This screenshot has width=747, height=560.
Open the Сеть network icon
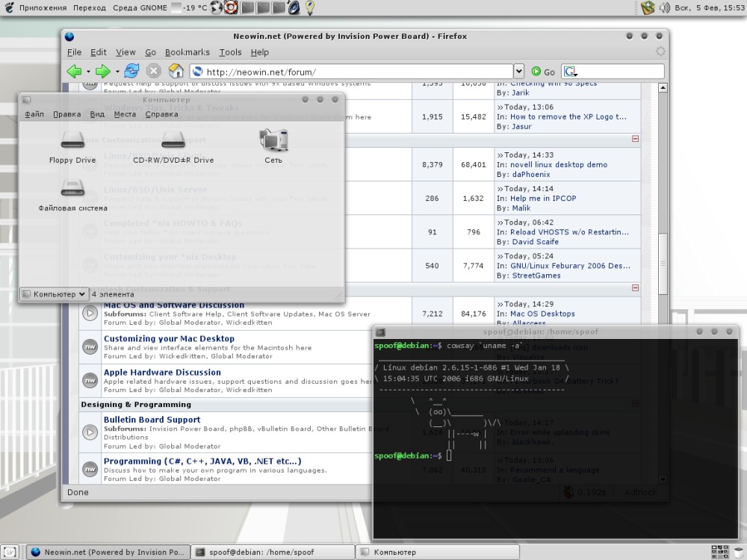click(273, 140)
